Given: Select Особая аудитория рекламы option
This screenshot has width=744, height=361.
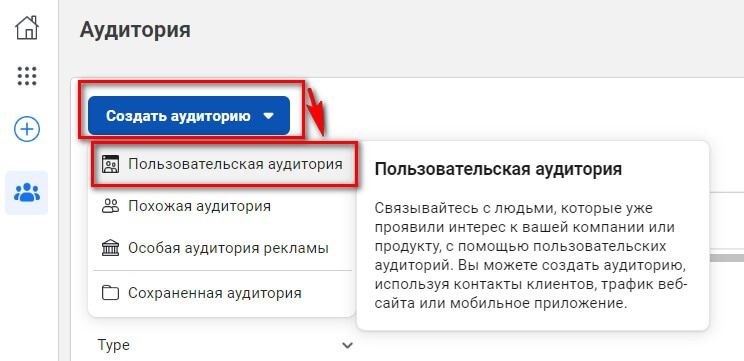Looking at the screenshot, I should coord(222,248).
